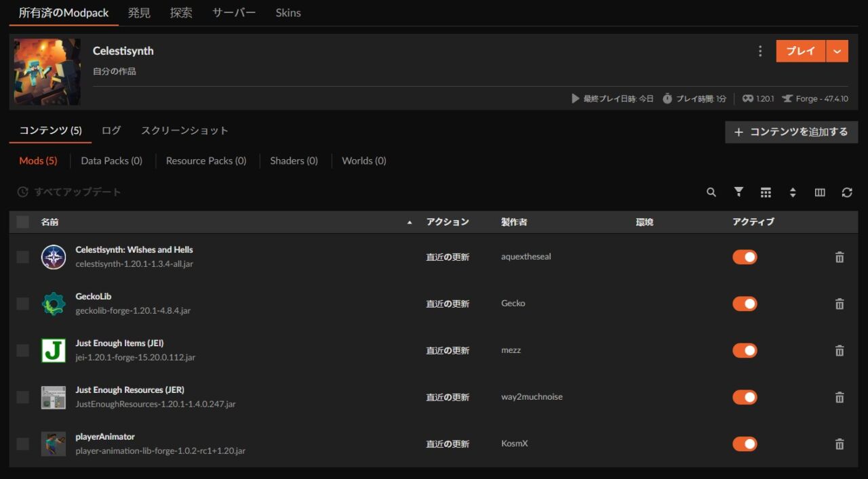This screenshot has height=479, width=868.
Task: Click the clock icon beside すべてアップデート
Action: click(x=23, y=192)
